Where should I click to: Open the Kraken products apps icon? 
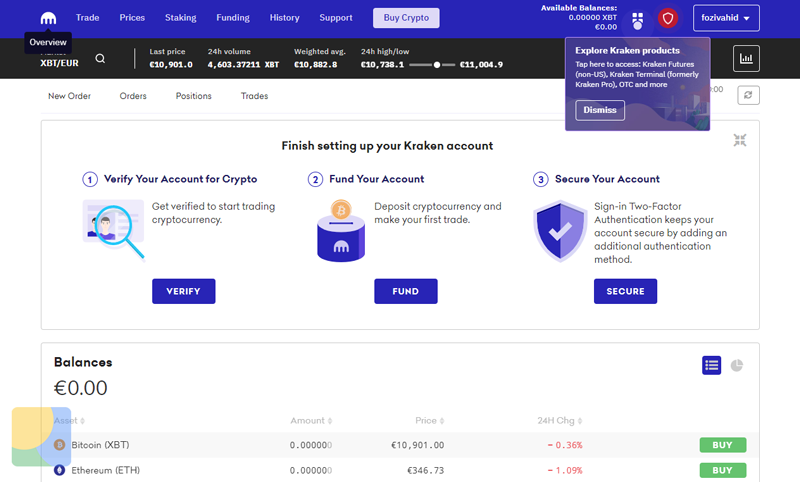click(637, 21)
